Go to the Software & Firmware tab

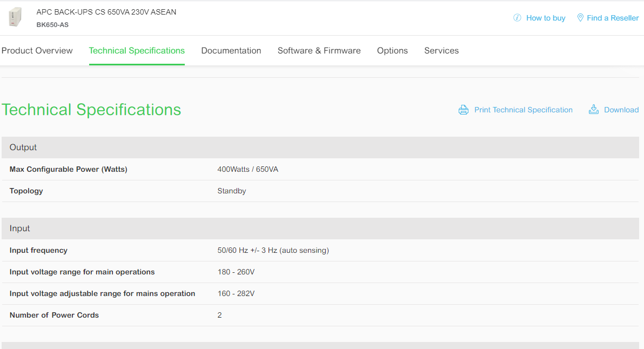coord(319,50)
